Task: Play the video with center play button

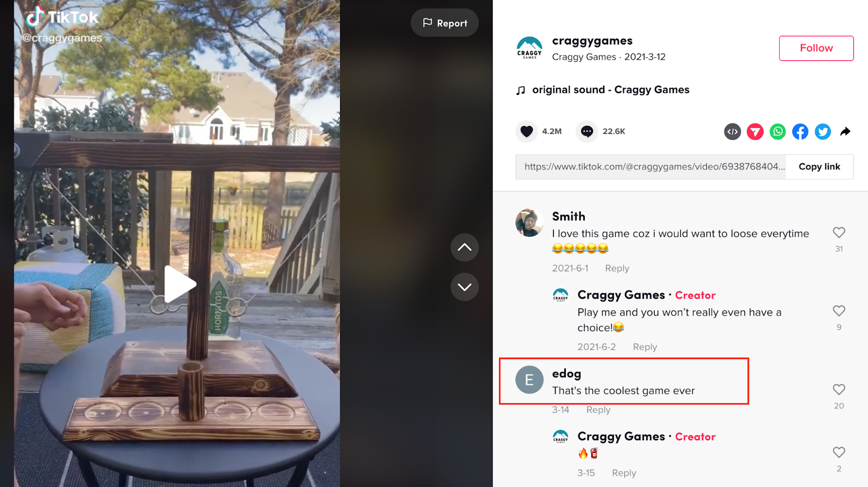Action: coord(180,284)
